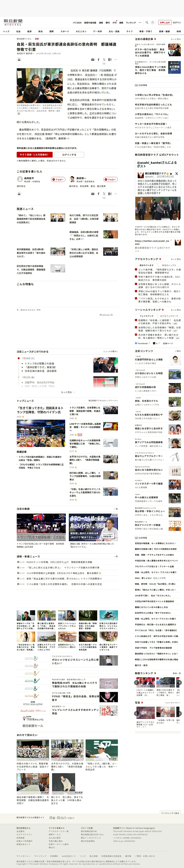Click ログイン link in header

click(x=177, y=23)
